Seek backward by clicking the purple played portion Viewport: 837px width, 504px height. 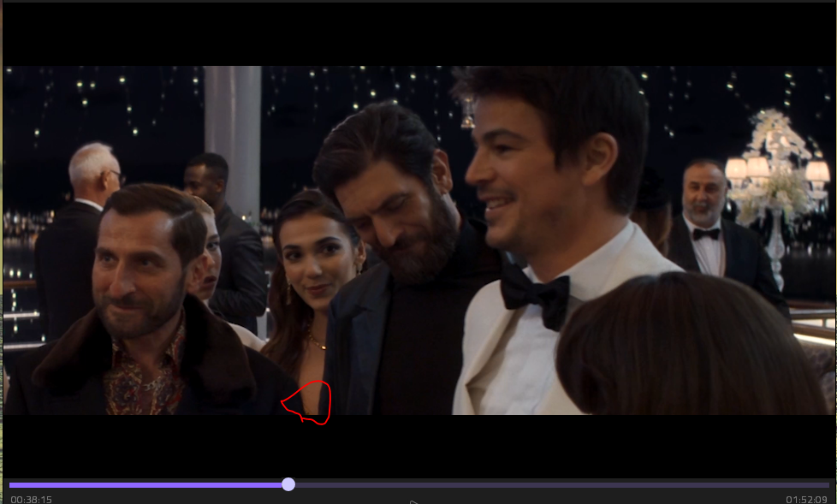pos(145,484)
